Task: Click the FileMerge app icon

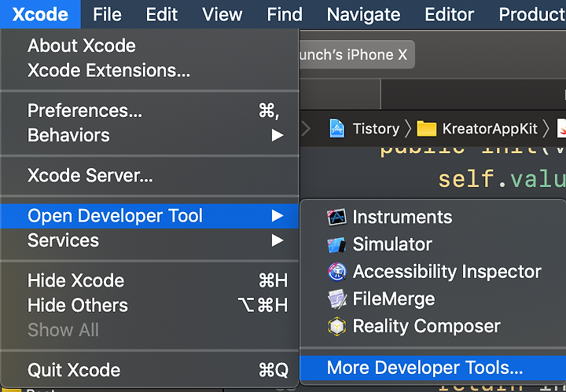Action: (x=336, y=299)
